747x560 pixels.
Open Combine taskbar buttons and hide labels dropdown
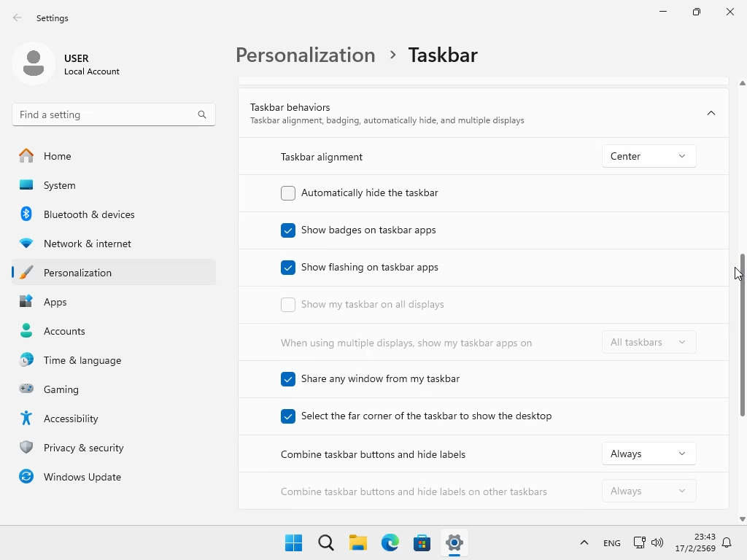[x=649, y=454]
